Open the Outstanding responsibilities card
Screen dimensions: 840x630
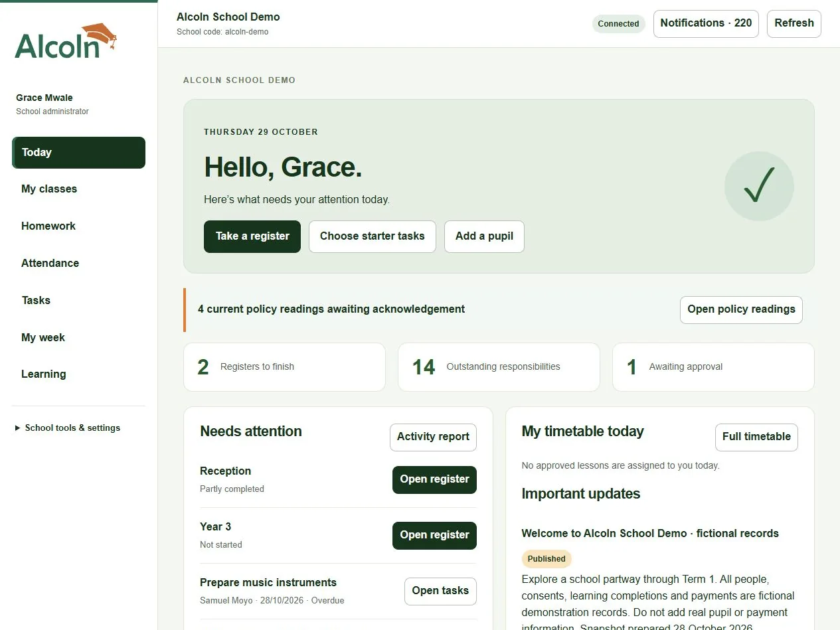[499, 367]
